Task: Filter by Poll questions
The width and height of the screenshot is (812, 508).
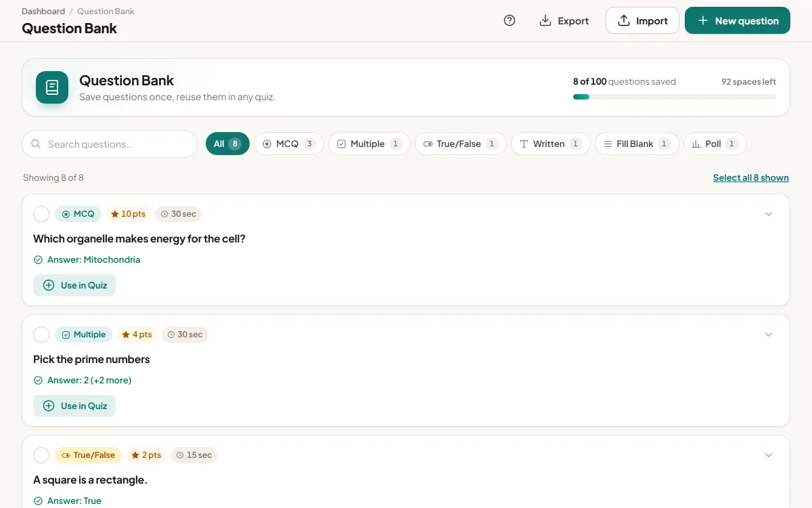Action: pos(715,144)
